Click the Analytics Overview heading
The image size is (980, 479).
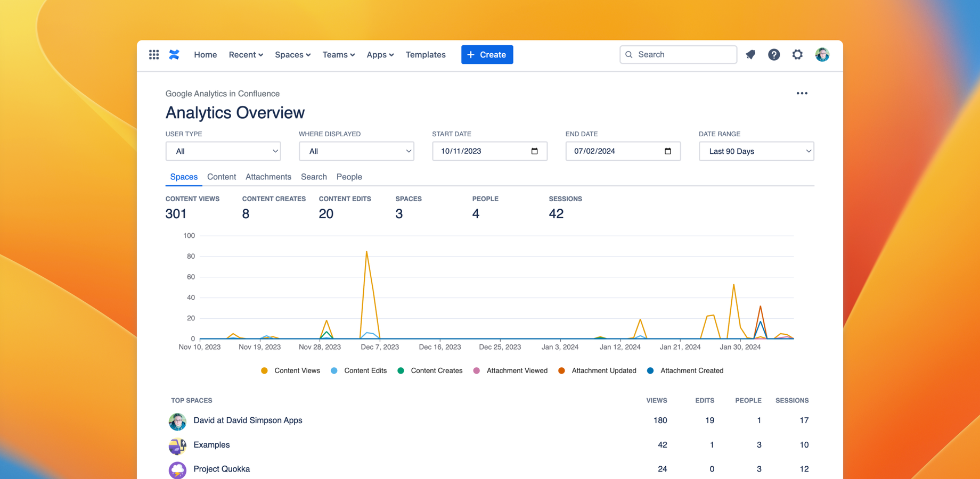coord(235,112)
